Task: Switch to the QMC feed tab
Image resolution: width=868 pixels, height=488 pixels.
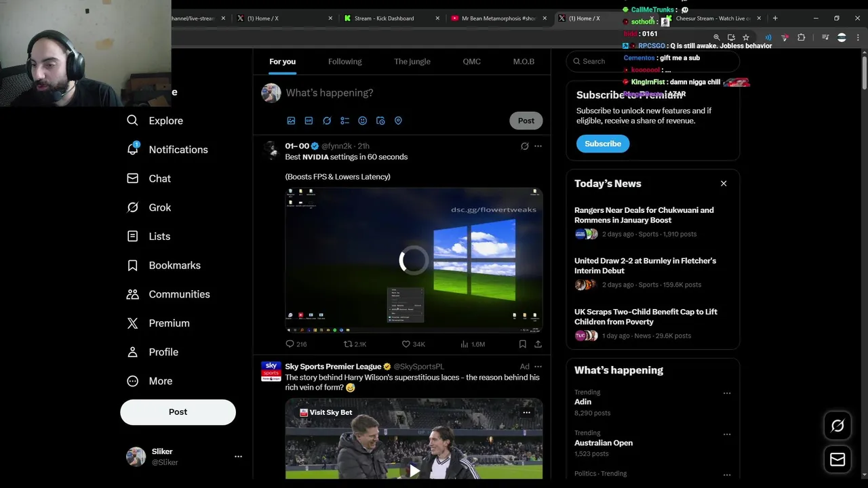Action: point(472,62)
